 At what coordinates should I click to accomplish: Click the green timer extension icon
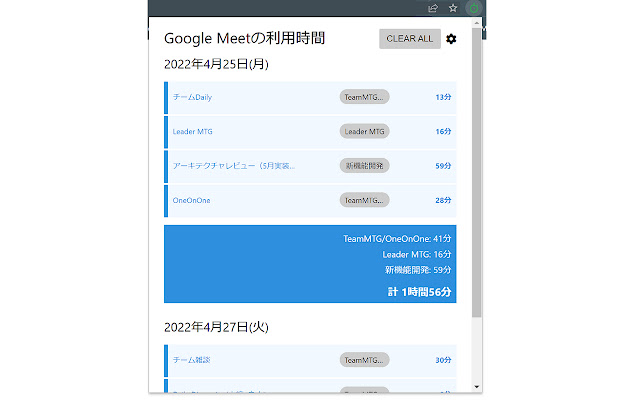point(473,8)
